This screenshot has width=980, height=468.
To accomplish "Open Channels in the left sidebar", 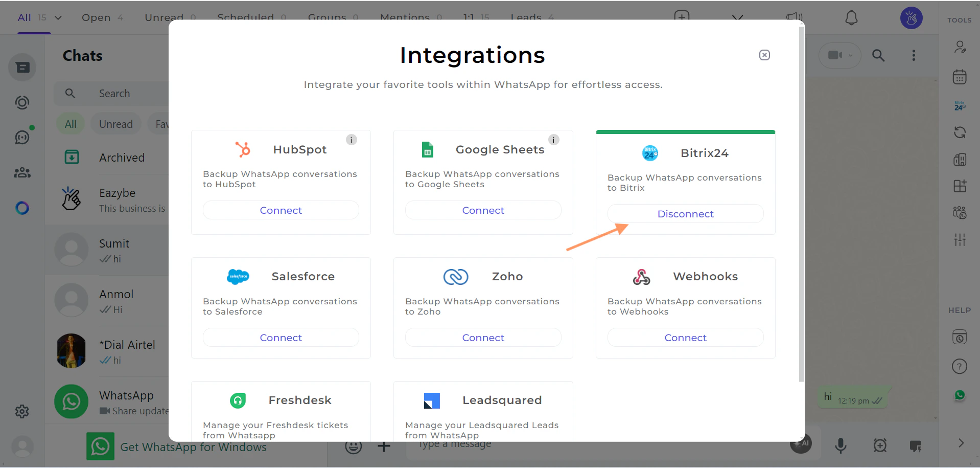I will tap(23, 137).
